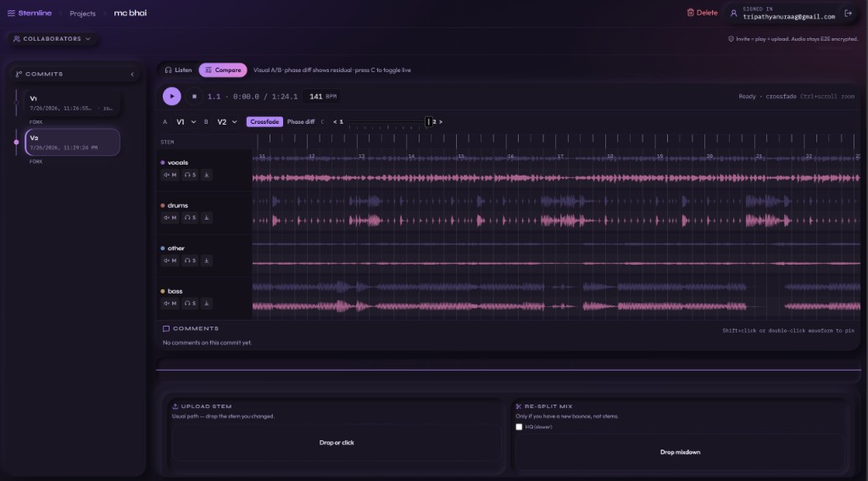Solo the drums stem
The height and width of the screenshot is (481, 868).
(190, 218)
